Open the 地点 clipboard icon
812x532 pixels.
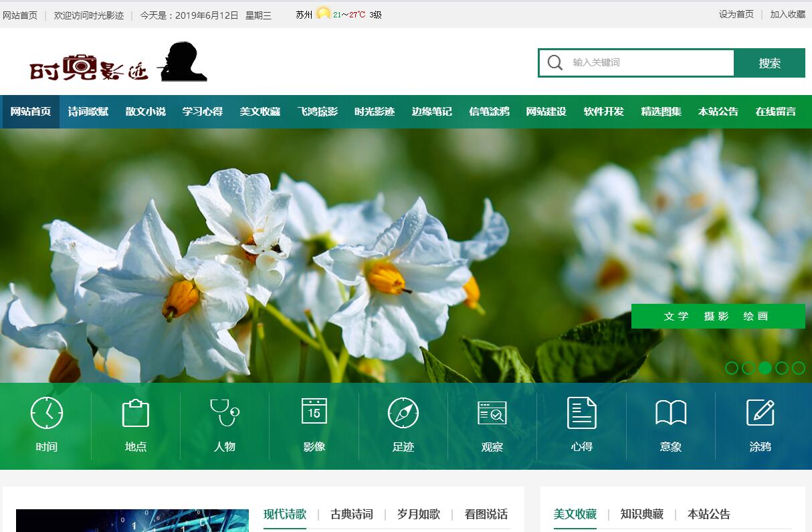136,413
